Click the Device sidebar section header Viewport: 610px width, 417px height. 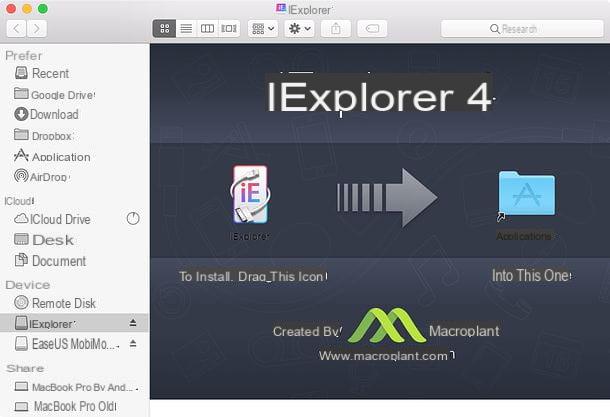pos(28,285)
